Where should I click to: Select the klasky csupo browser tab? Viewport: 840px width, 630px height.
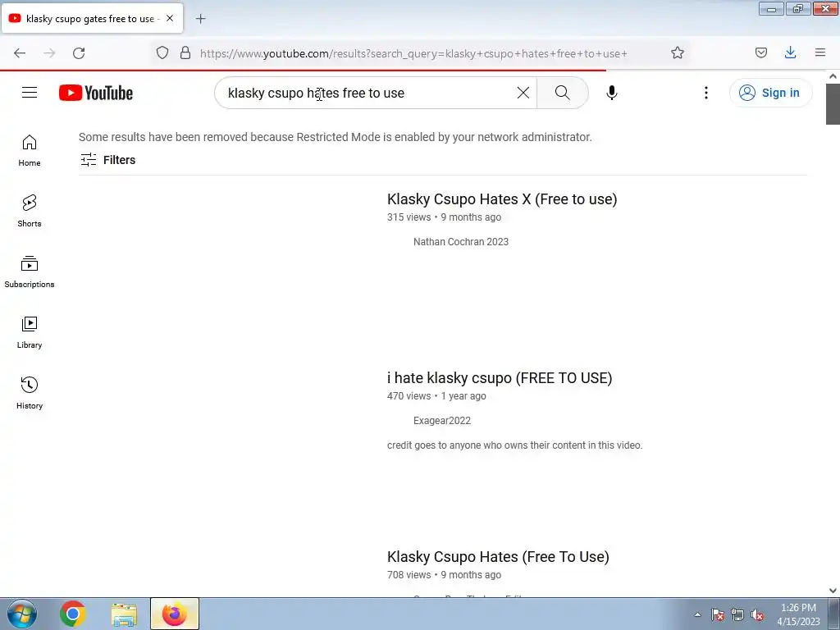click(92, 18)
